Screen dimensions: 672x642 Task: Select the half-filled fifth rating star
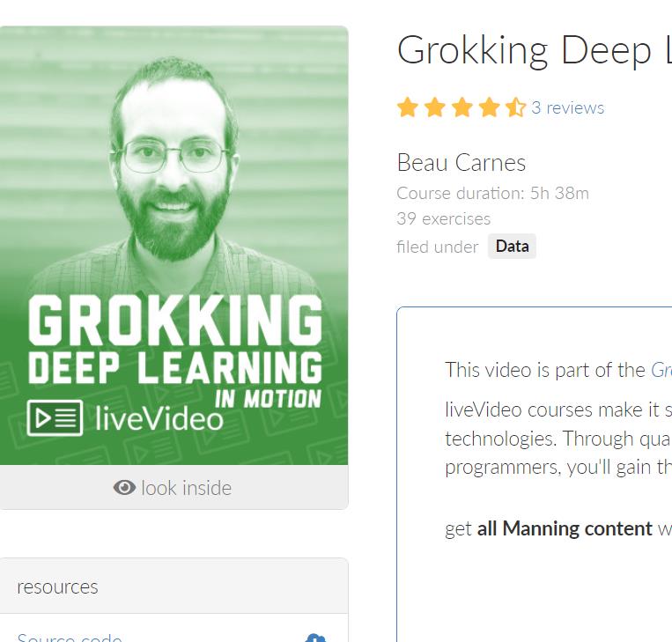pos(515,107)
